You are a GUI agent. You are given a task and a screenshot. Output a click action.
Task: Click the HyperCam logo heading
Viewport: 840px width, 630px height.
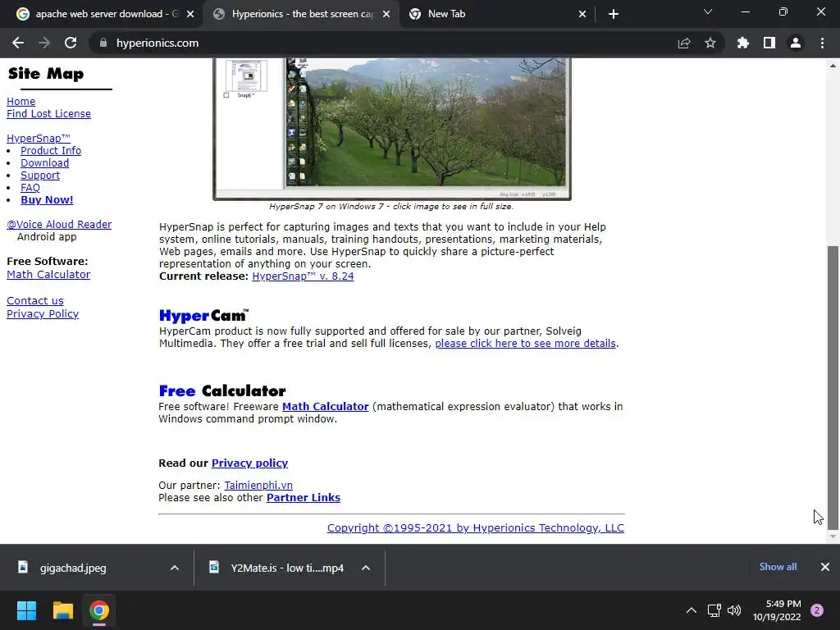[x=204, y=316]
